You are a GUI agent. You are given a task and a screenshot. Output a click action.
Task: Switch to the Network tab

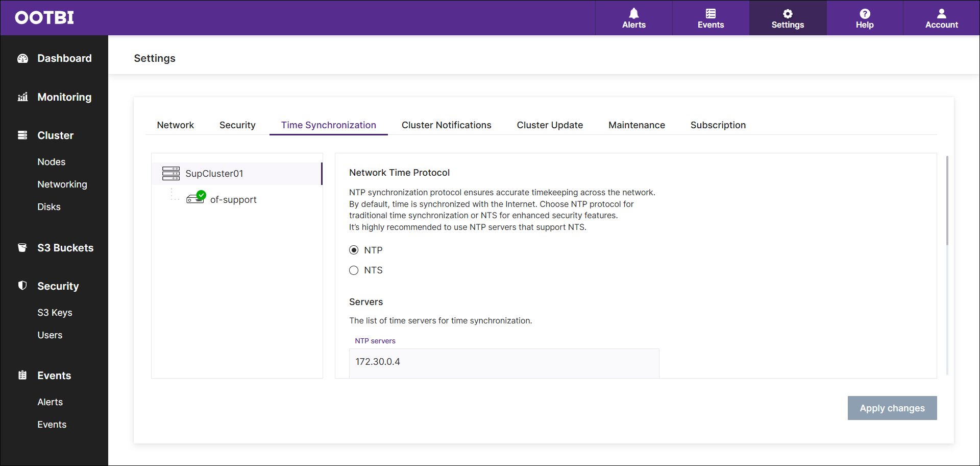(x=176, y=125)
